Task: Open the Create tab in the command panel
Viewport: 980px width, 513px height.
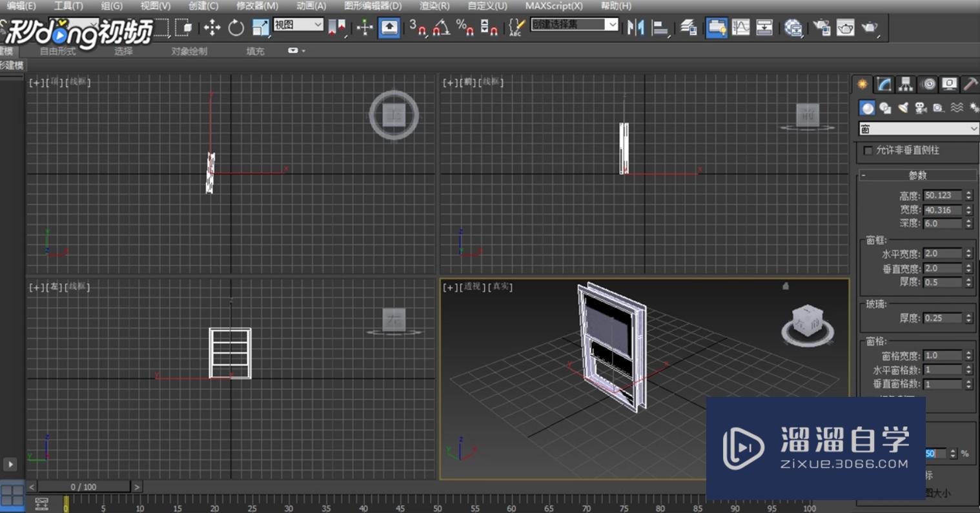Action: [x=862, y=84]
